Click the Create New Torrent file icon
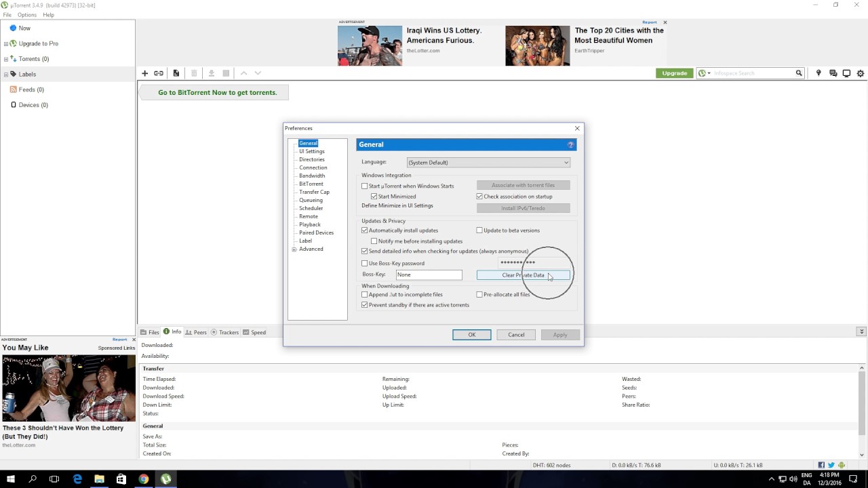The width and height of the screenshot is (868, 488). [x=176, y=73]
